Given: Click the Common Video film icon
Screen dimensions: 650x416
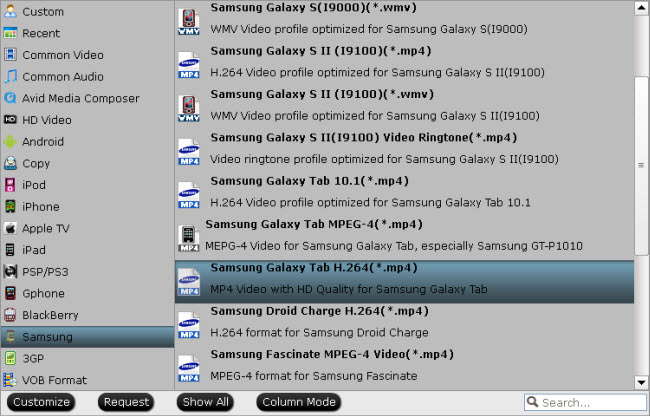Looking at the screenshot, I should coord(10,54).
